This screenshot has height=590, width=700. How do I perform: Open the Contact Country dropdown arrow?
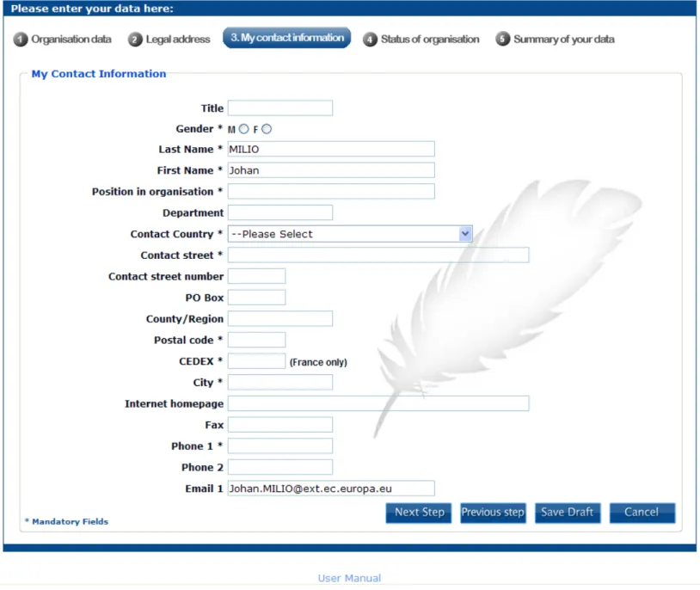(x=465, y=234)
